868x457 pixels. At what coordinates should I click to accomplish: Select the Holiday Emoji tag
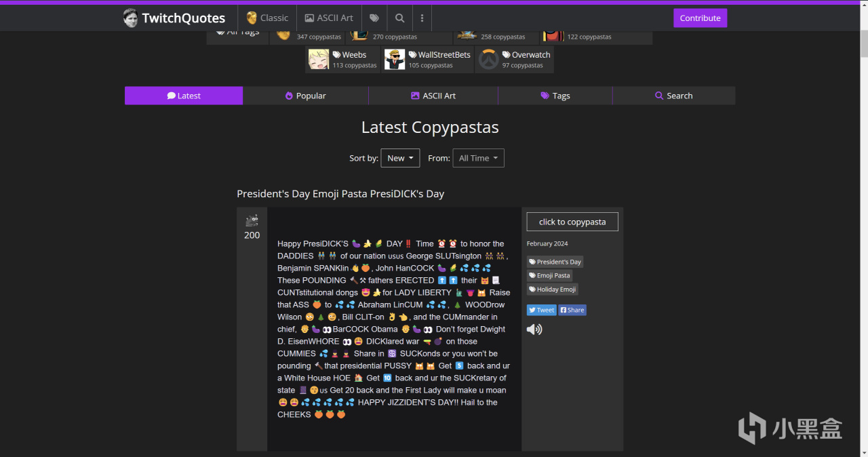[x=553, y=290]
